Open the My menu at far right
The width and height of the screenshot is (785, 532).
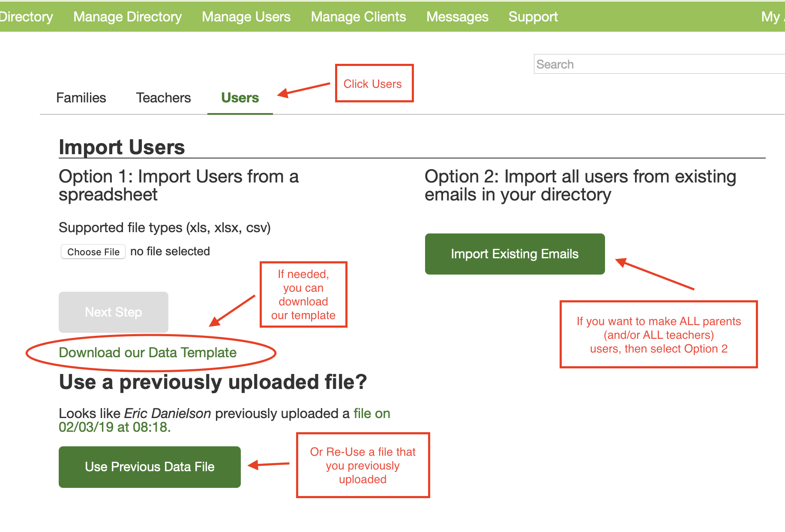pos(771,17)
